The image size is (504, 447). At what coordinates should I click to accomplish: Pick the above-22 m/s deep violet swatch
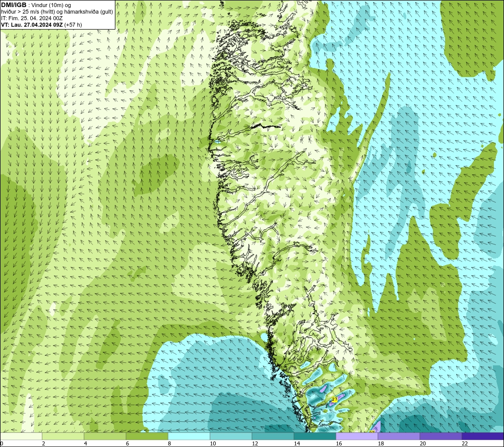483,436
